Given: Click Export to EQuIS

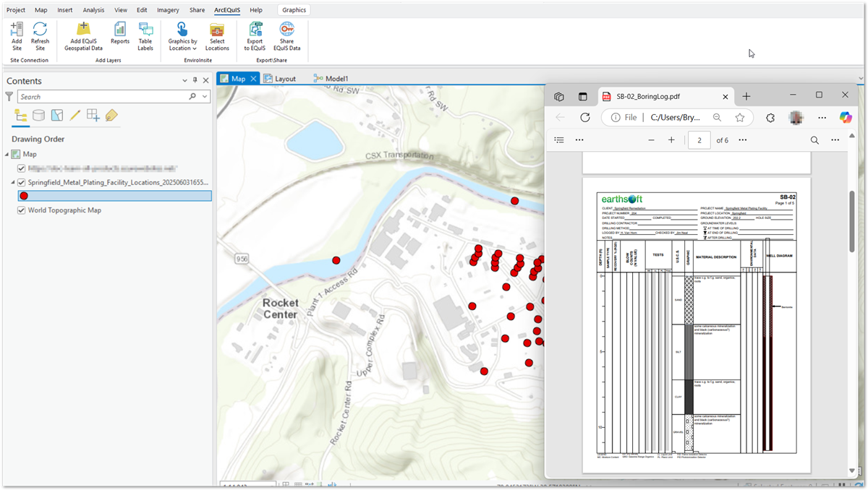Looking at the screenshot, I should point(255,36).
